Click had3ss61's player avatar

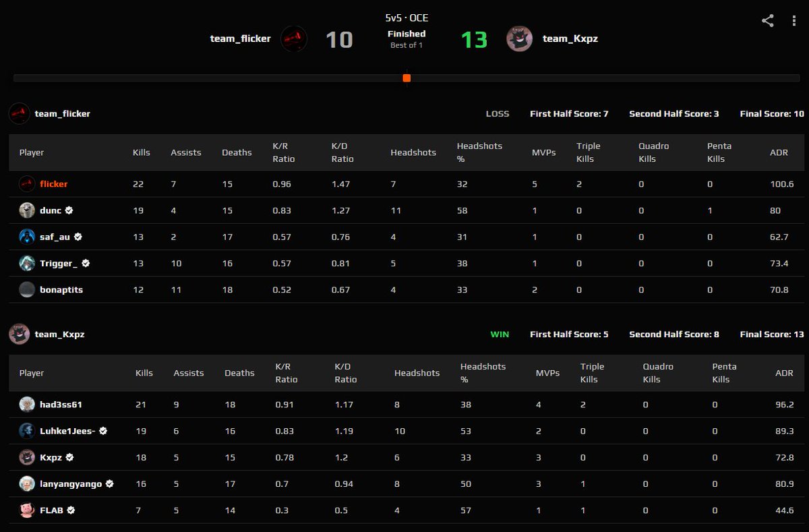point(27,405)
